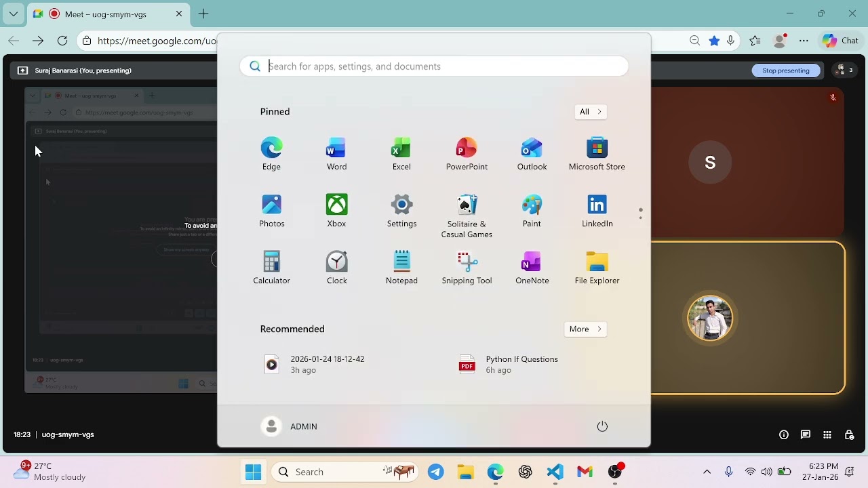
Task: Open the Microsoft Store app
Action: pyautogui.click(x=597, y=154)
